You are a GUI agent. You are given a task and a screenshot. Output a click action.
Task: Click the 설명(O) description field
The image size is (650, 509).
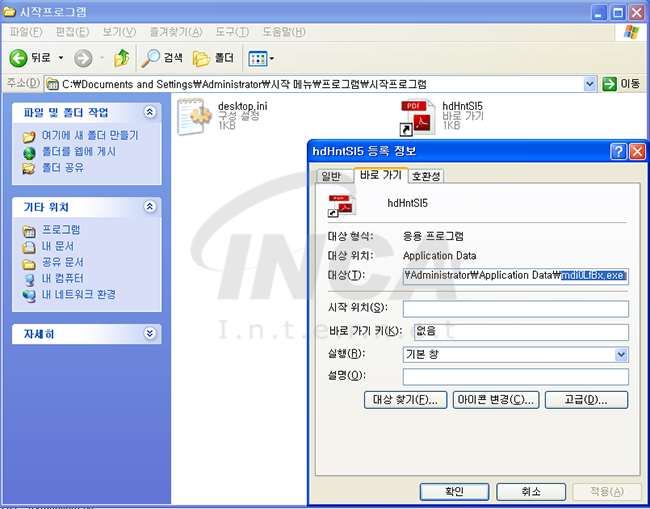click(x=516, y=377)
